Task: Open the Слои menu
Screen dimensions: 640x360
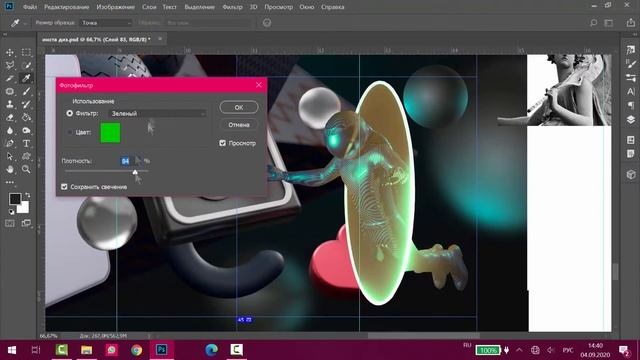Action: 149,7
